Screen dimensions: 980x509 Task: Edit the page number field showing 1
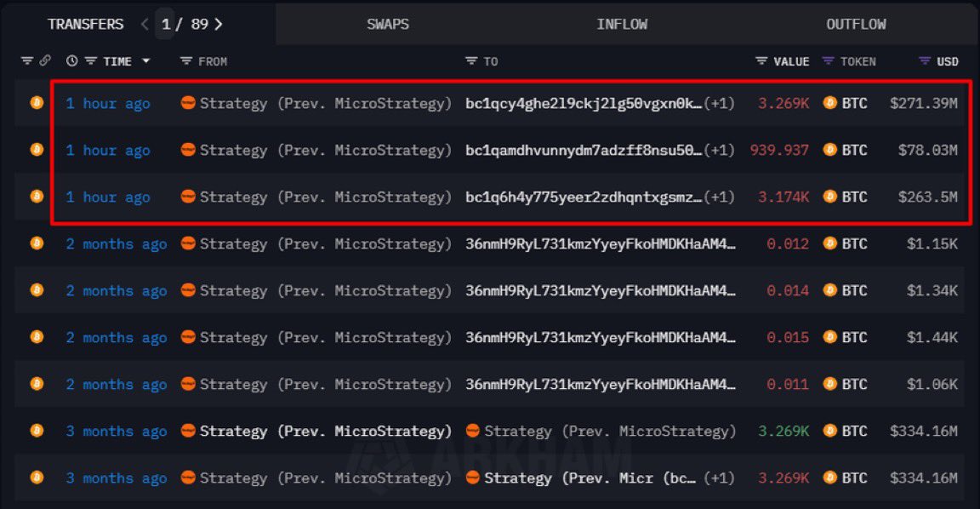click(x=165, y=24)
